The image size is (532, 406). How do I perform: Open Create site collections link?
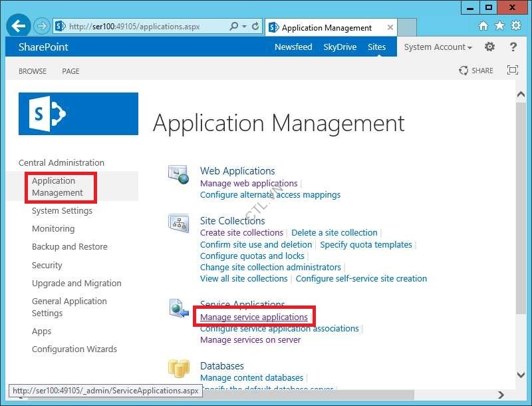pos(241,232)
